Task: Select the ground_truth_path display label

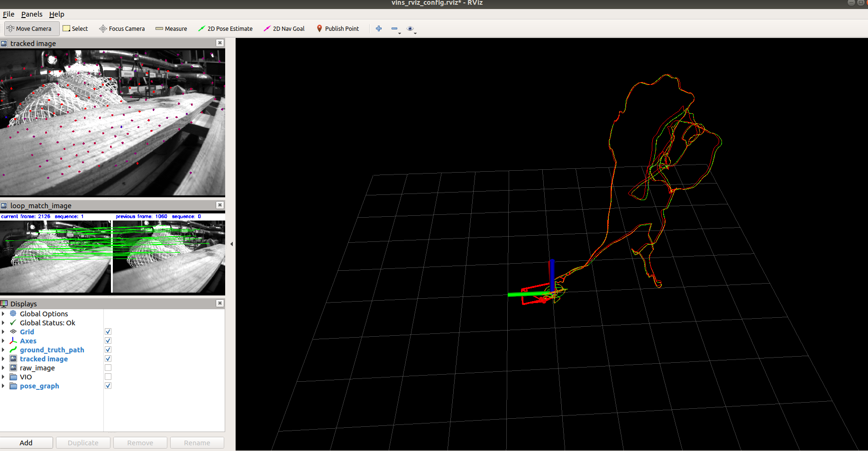Action: (52, 350)
